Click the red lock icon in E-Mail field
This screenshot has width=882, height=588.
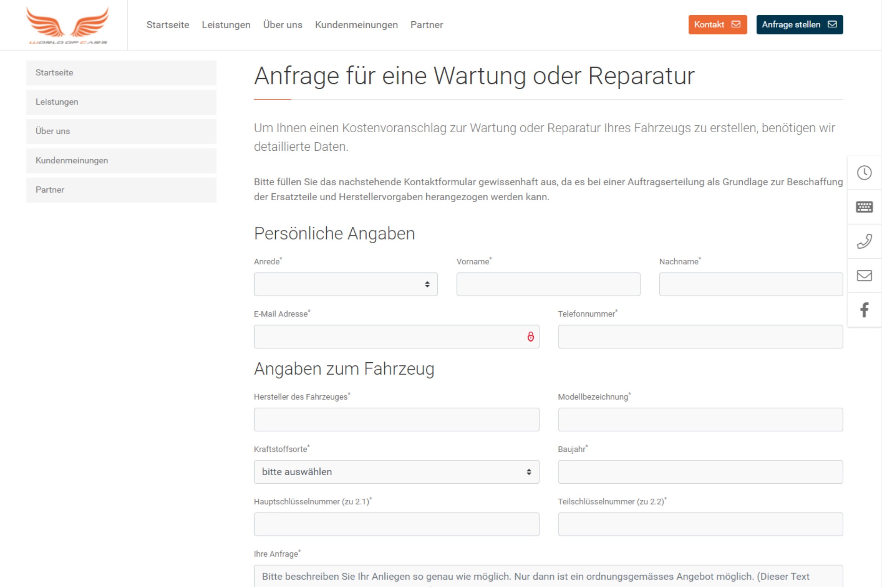click(x=530, y=337)
